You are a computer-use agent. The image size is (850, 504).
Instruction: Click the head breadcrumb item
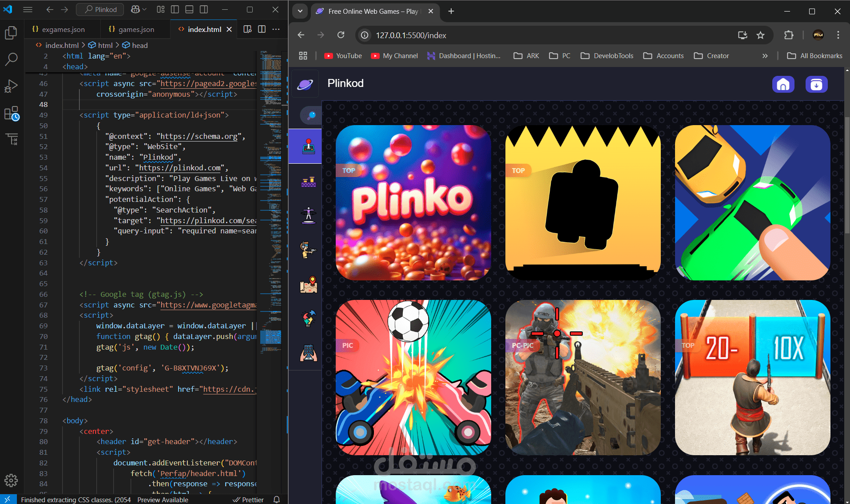click(135, 45)
